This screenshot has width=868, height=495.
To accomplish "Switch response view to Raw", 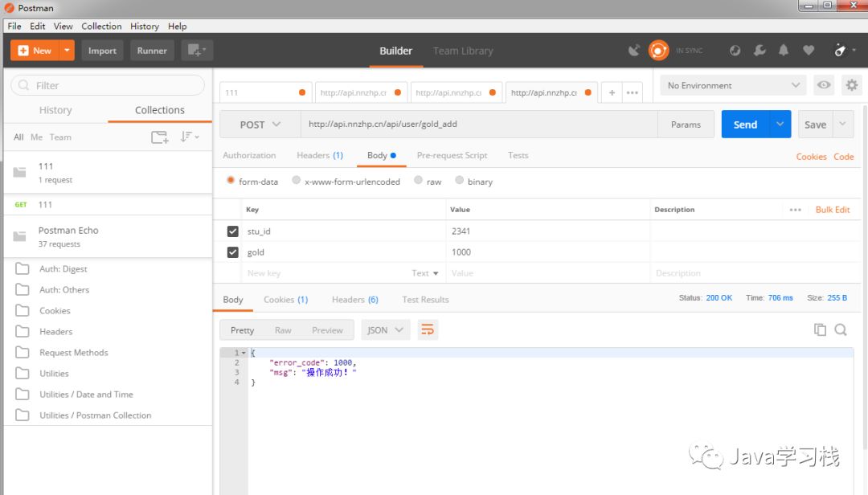I will click(283, 330).
